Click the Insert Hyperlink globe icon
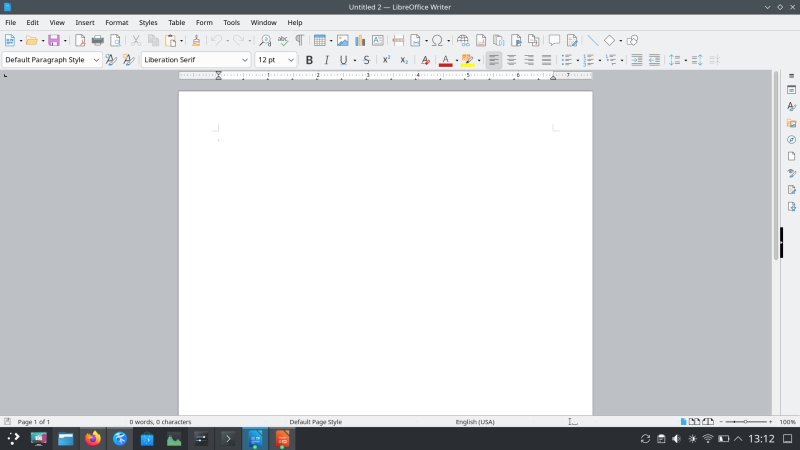This screenshot has width=800, height=450. click(x=463, y=41)
